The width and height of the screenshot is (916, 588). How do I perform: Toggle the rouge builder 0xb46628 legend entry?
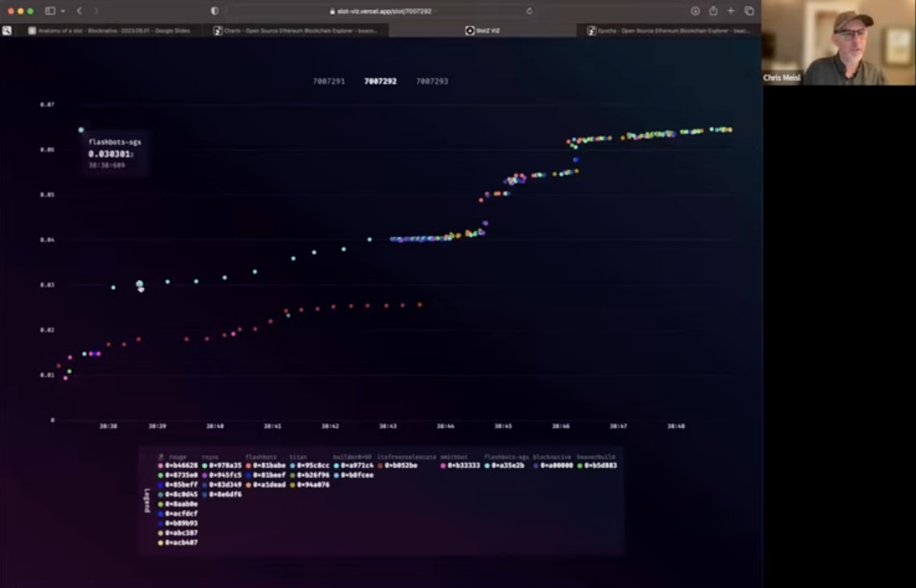point(178,465)
